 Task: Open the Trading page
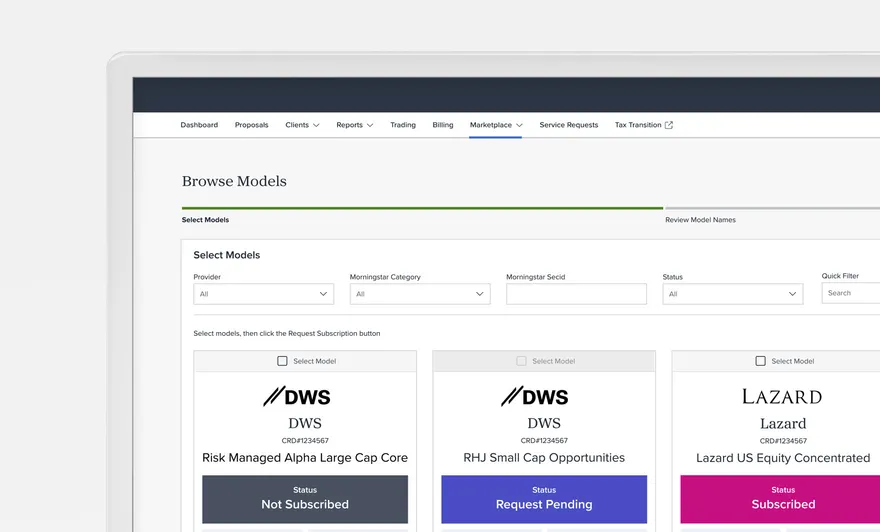pyautogui.click(x=403, y=125)
